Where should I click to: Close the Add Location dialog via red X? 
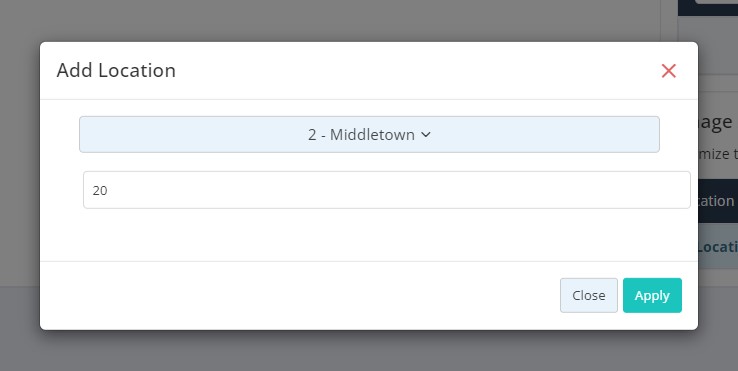pos(668,71)
